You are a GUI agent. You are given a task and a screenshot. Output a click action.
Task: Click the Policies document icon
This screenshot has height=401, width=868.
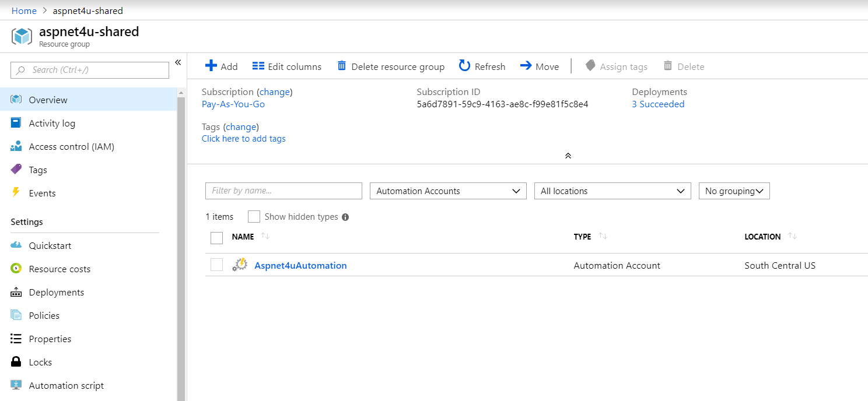(x=16, y=315)
